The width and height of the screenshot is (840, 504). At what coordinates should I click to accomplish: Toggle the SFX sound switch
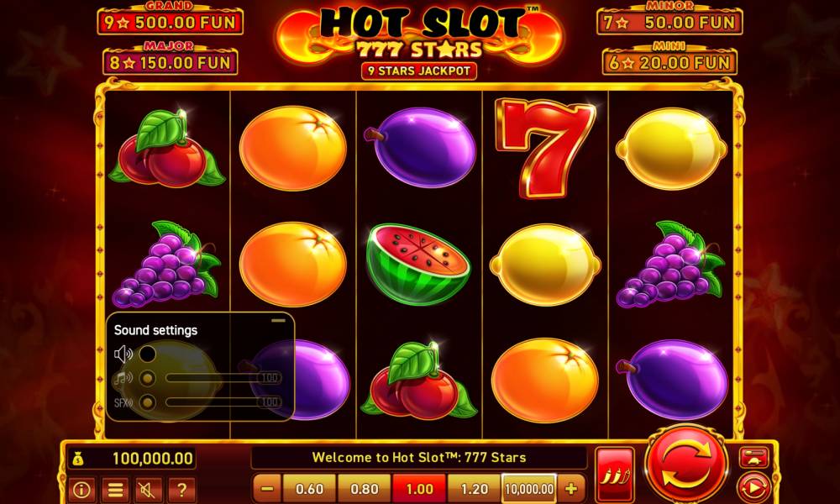[147, 402]
